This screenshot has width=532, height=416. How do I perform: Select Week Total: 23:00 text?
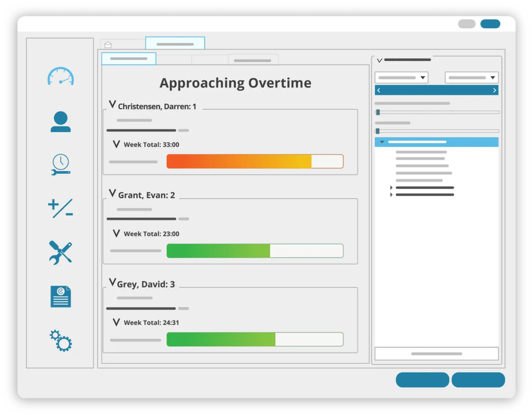pyautogui.click(x=151, y=234)
